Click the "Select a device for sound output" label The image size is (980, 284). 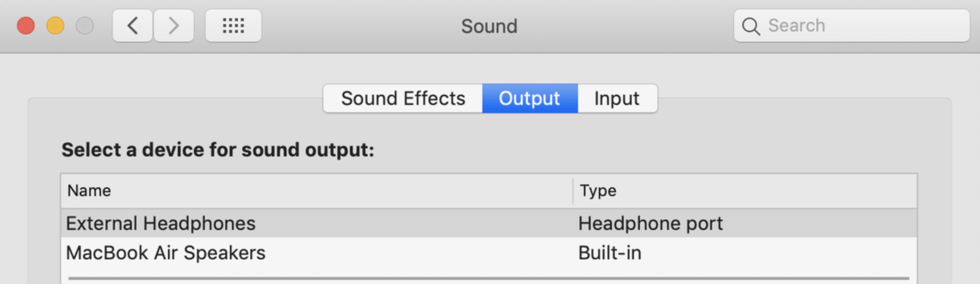[218, 150]
